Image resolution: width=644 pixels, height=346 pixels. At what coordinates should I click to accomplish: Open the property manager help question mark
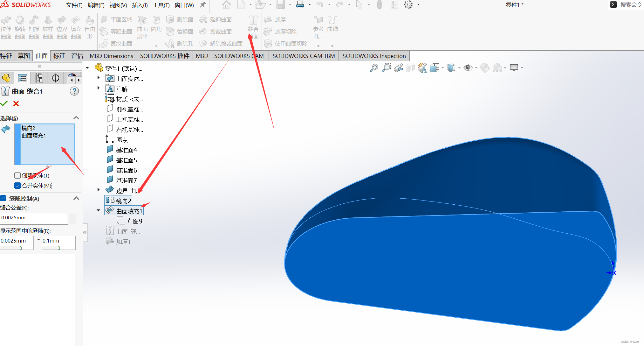pos(74,91)
